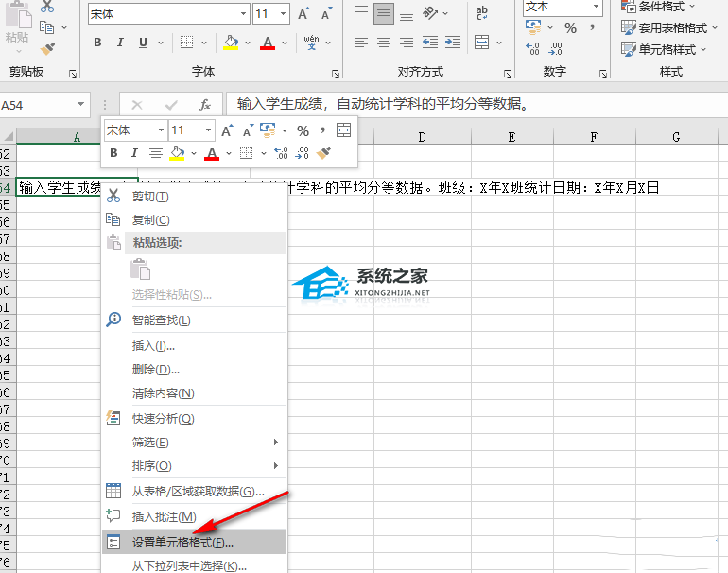
Task: Open ribbon font name 宋体 dropdown
Action: [x=243, y=14]
